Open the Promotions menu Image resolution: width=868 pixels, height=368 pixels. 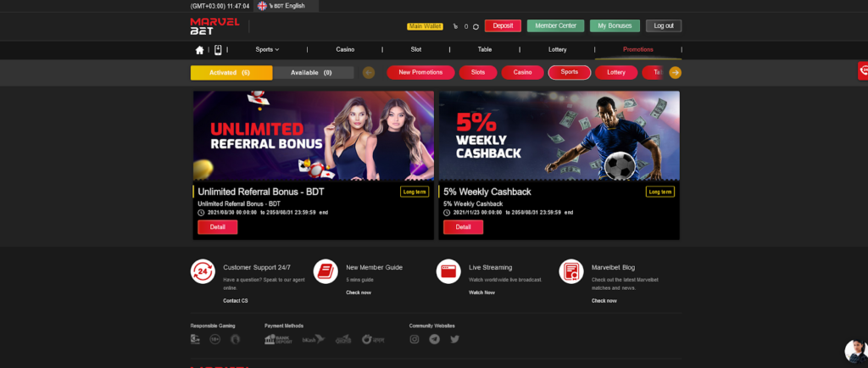click(637, 50)
